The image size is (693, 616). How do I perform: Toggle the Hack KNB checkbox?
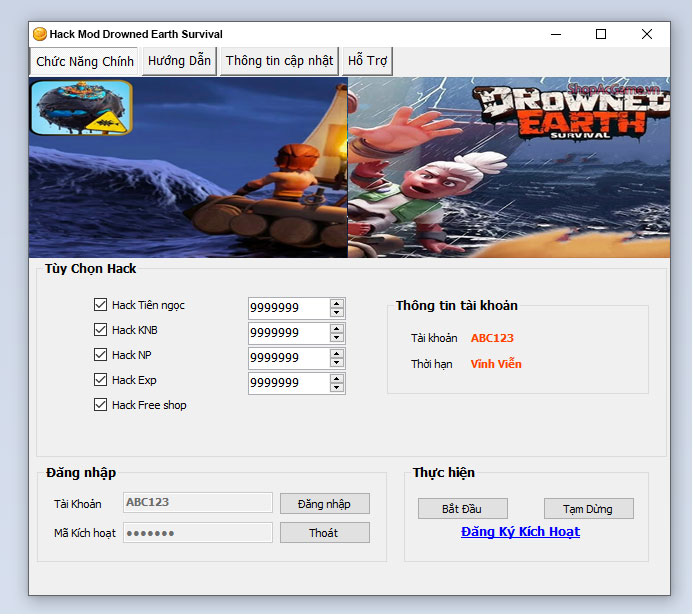(x=100, y=330)
